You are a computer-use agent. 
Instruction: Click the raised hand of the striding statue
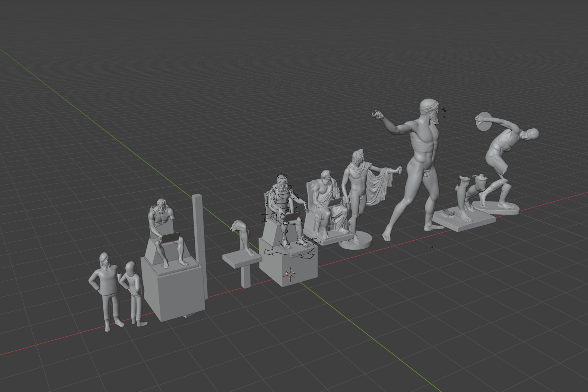(x=377, y=115)
